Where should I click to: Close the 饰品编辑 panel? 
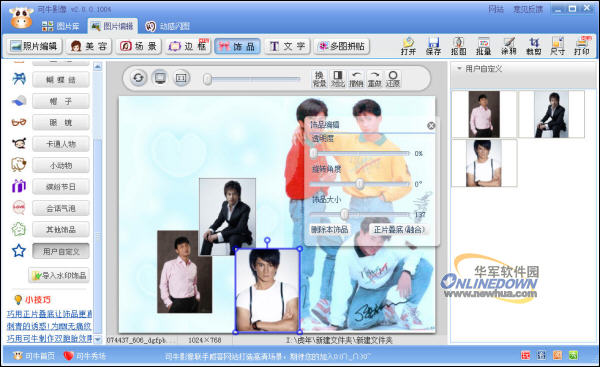click(x=431, y=126)
